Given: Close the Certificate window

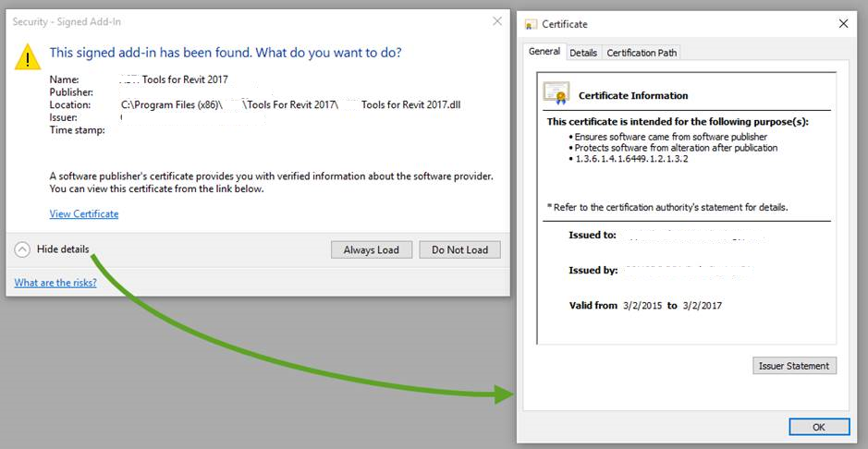Looking at the screenshot, I should pos(843,24).
